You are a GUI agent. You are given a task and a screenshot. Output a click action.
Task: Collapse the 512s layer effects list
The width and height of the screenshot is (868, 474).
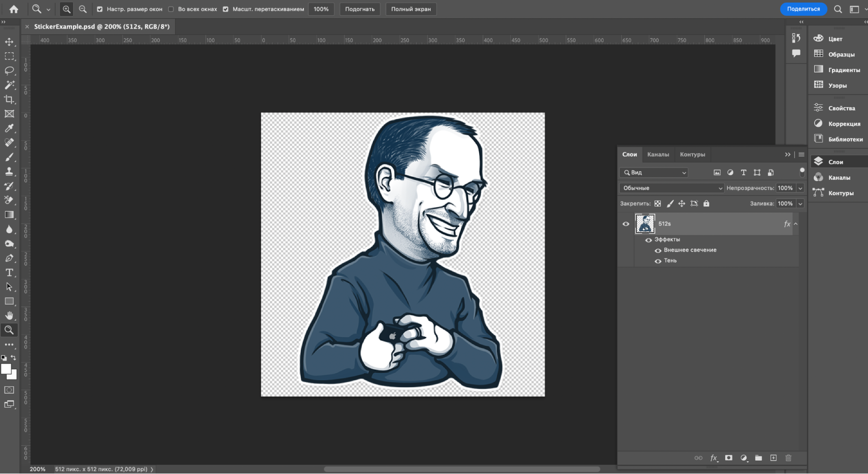[796, 224]
